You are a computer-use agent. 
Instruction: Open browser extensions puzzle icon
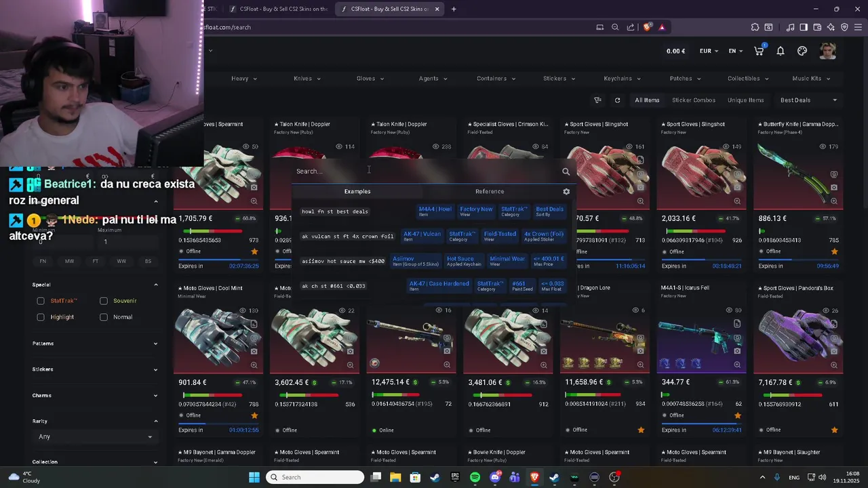tap(755, 27)
